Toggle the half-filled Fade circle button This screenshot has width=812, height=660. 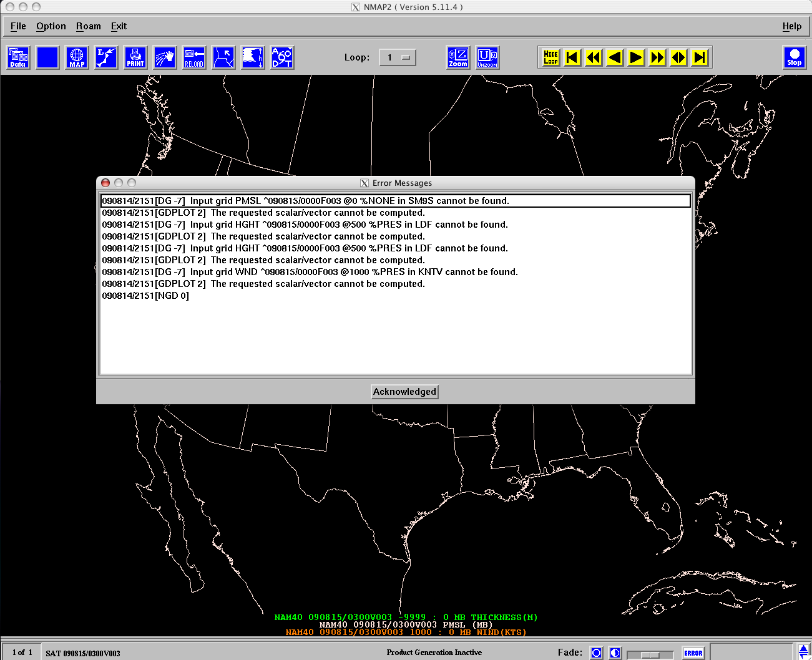point(615,653)
